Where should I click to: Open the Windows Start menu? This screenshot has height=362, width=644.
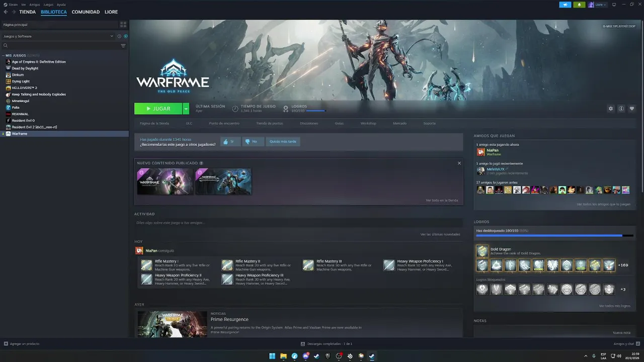tap(272, 356)
